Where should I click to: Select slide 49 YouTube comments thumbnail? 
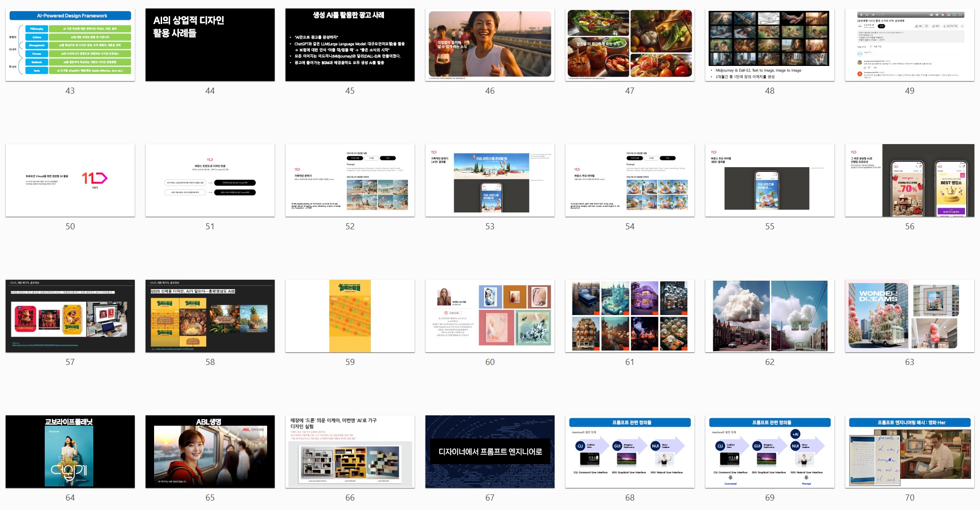tap(909, 45)
